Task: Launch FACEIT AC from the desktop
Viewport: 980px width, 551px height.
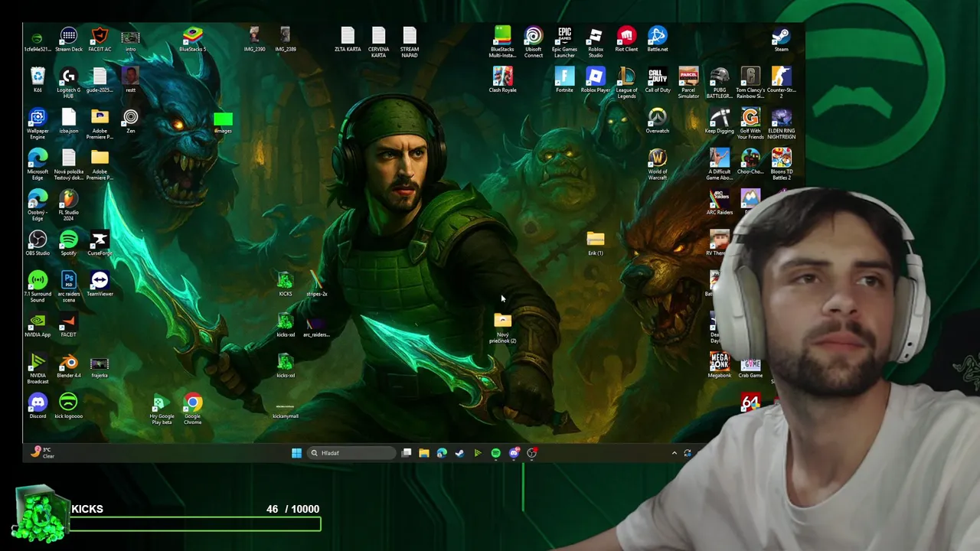Action: (100, 40)
